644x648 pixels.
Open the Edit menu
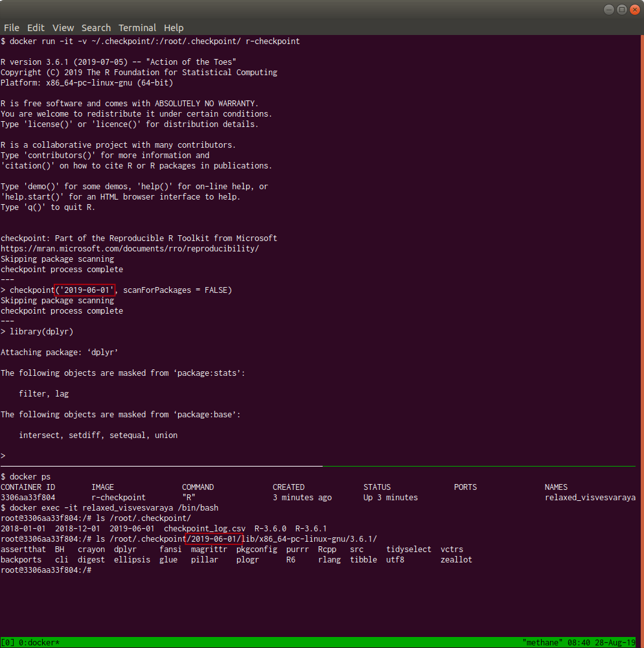pyautogui.click(x=36, y=28)
